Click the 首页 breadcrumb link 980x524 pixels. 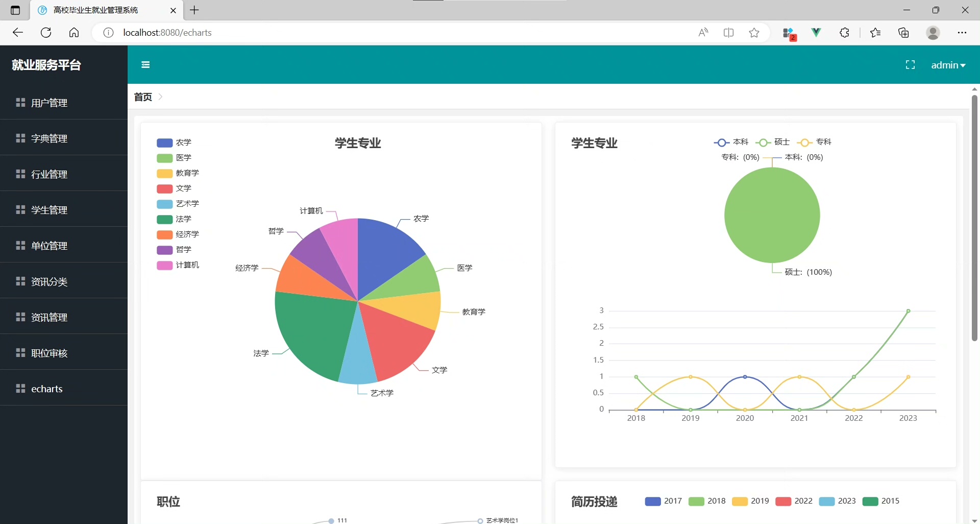pos(143,97)
